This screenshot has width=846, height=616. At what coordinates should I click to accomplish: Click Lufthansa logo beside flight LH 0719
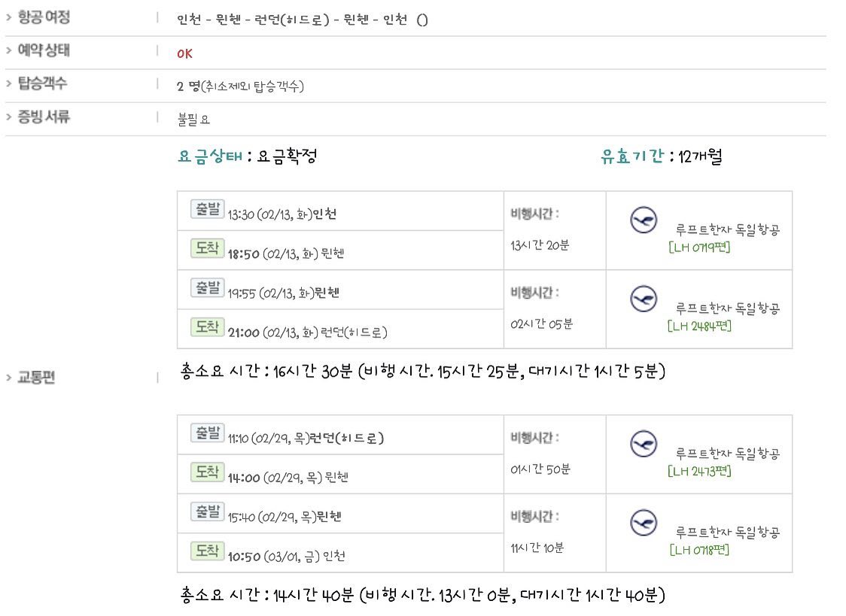point(643,220)
